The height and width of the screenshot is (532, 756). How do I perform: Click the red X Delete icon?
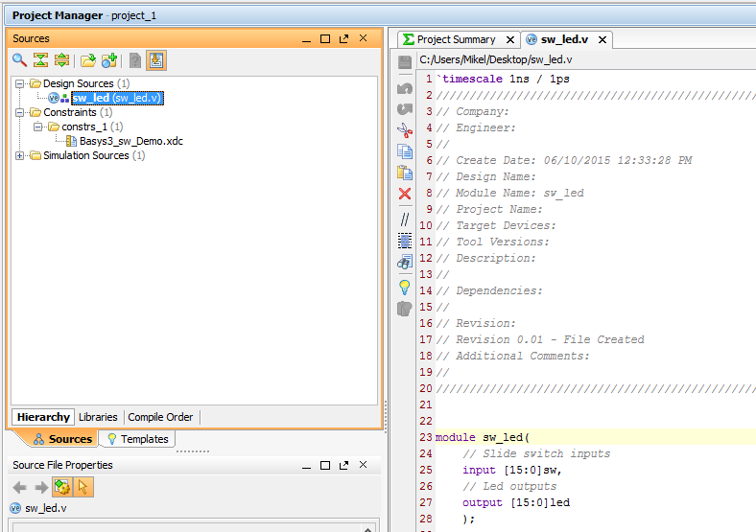pos(405,194)
